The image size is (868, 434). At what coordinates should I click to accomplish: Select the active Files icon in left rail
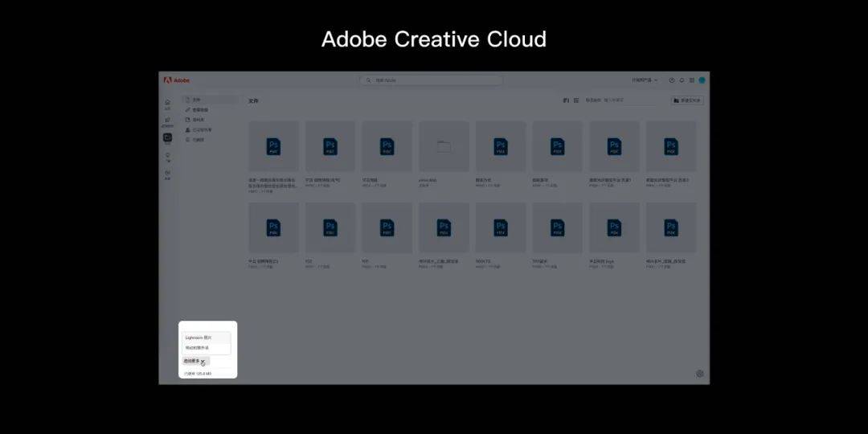(x=167, y=137)
